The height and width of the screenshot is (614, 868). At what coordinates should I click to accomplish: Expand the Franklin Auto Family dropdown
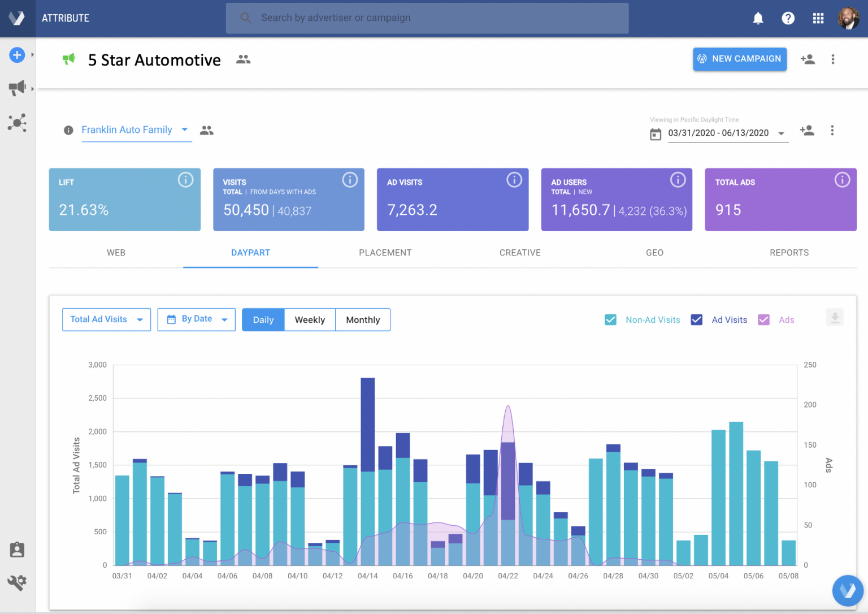pyautogui.click(x=184, y=129)
